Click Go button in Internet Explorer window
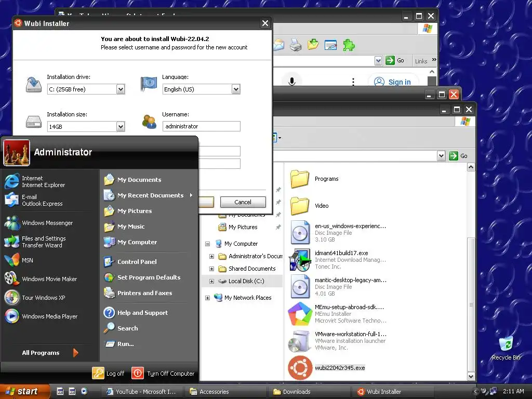Image resolution: width=532 pixels, height=399 pixels. point(395,60)
